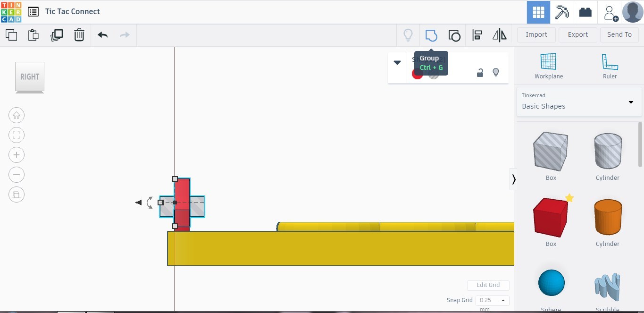This screenshot has width=644, height=313.
Task: Open the designs list icon
Action: (33, 12)
